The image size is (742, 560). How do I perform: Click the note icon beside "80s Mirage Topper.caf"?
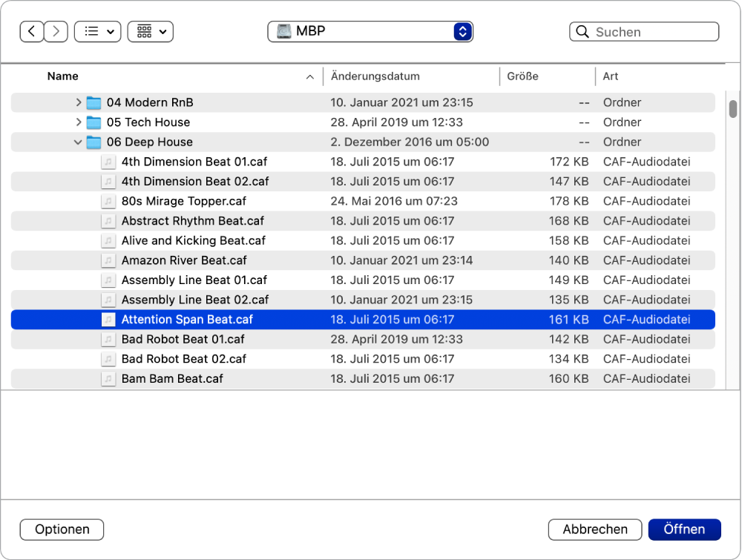coord(108,201)
